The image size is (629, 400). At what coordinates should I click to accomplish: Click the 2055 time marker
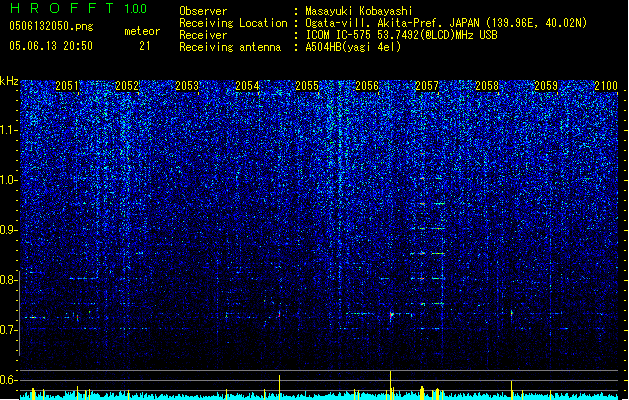pos(307,85)
